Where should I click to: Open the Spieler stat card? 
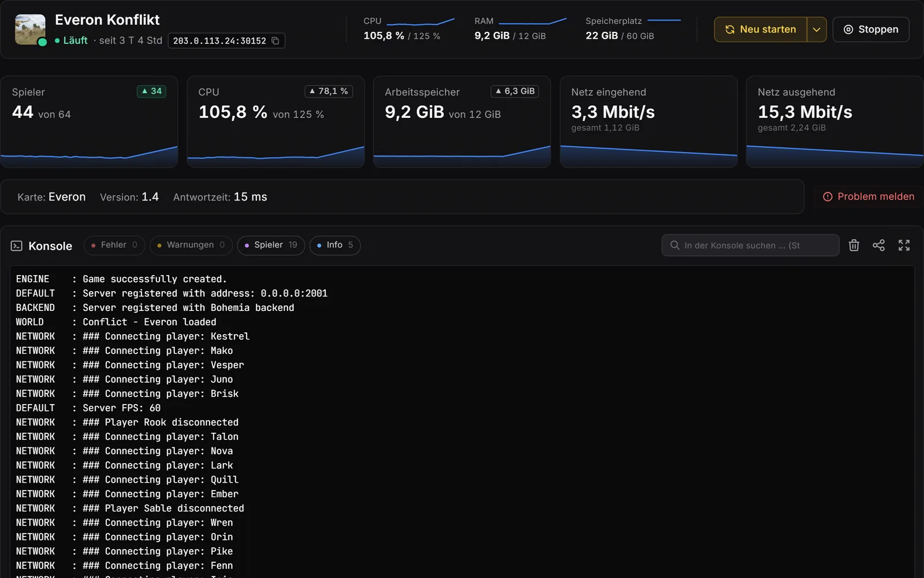coord(89,122)
